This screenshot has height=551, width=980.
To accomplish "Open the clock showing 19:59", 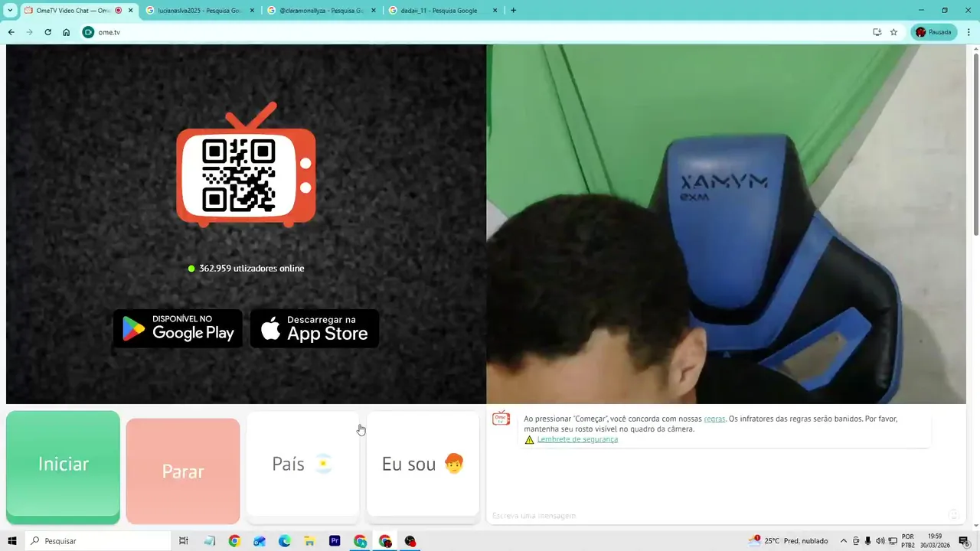I will tap(935, 541).
